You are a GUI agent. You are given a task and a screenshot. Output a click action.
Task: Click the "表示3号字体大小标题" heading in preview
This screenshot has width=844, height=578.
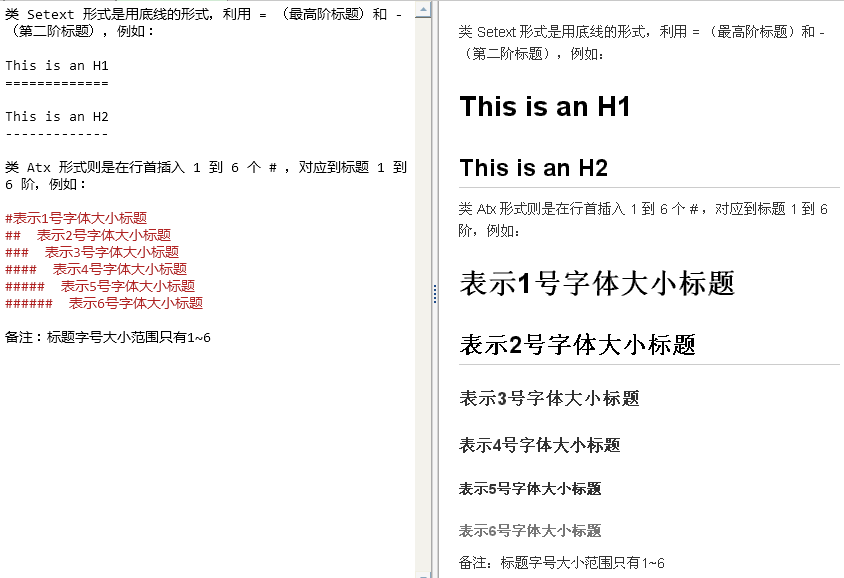549,398
